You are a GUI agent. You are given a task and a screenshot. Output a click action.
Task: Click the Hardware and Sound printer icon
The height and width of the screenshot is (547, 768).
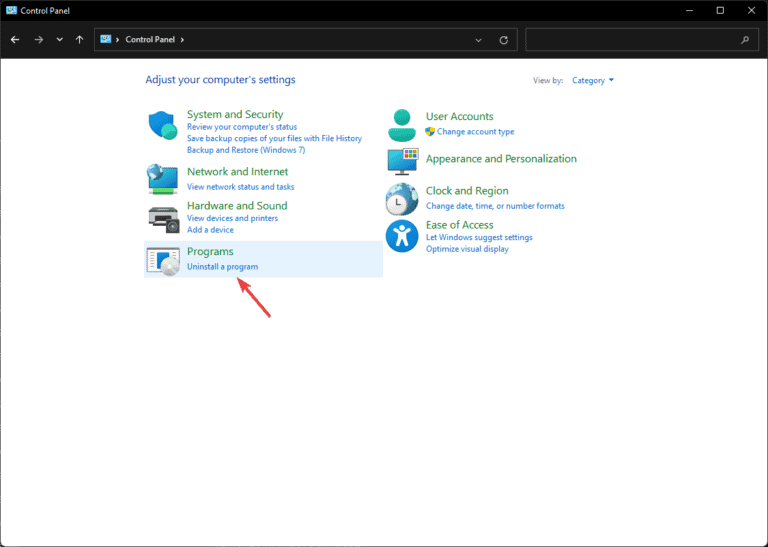pyautogui.click(x=162, y=217)
